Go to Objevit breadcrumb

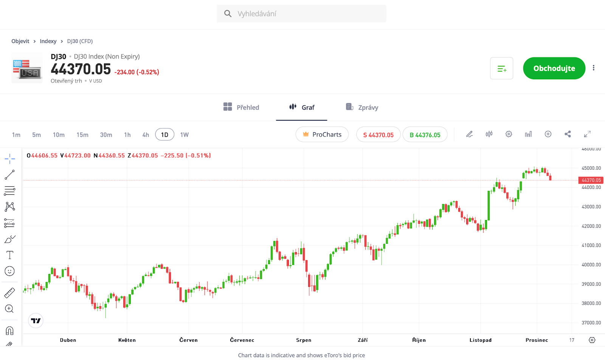(x=20, y=41)
